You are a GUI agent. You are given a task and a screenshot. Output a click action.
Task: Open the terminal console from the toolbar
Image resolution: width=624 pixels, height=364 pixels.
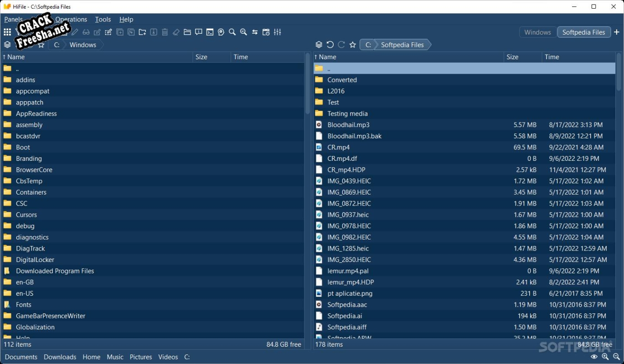[210, 32]
